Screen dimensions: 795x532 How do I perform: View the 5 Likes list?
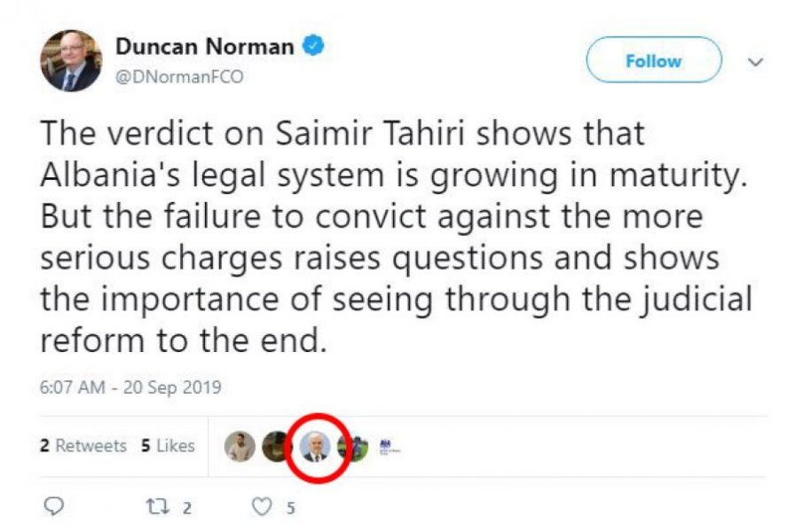(168, 445)
